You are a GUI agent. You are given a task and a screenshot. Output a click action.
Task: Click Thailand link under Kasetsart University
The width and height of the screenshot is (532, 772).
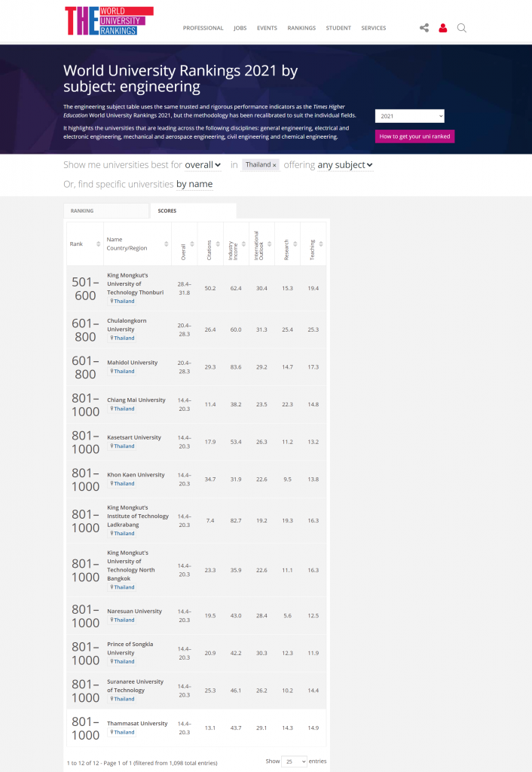coord(122,446)
